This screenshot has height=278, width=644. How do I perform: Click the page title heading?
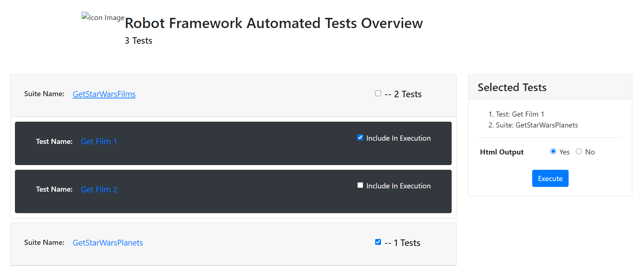[274, 23]
